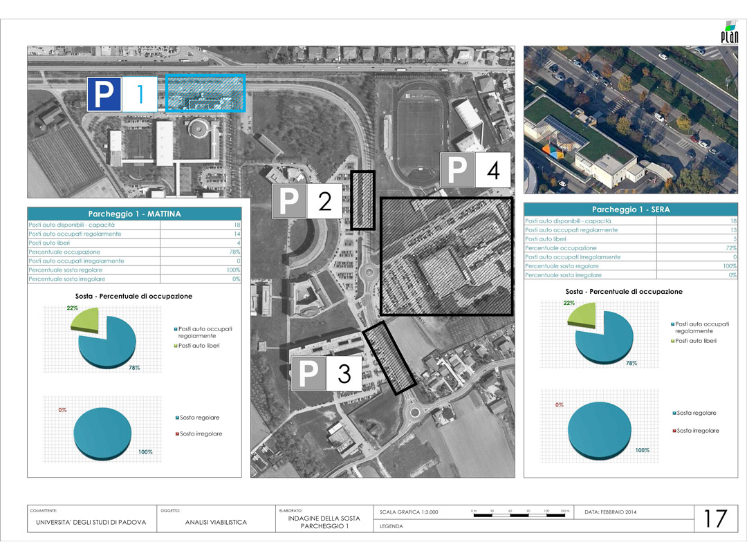Select the blue hatched parking 1 area
This screenshot has width=747, height=560.
click(x=206, y=93)
